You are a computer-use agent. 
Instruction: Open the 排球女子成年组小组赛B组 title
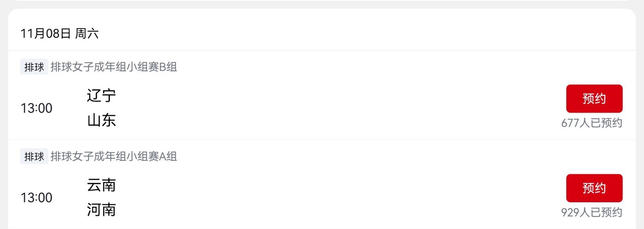(114, 67)
